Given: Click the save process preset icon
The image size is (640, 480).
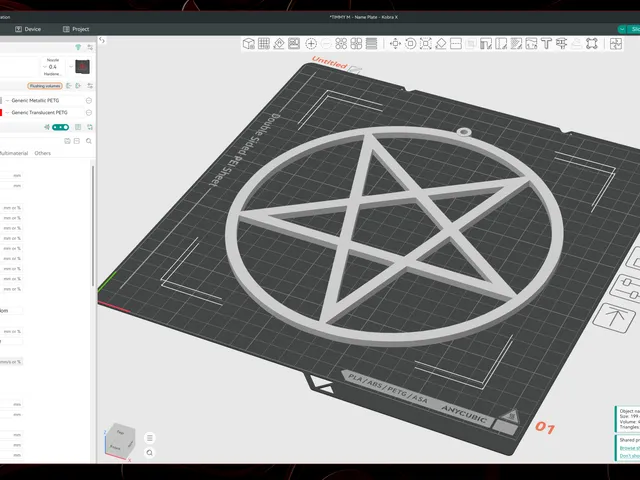Looking at the screenshot, I should point(67,141).
